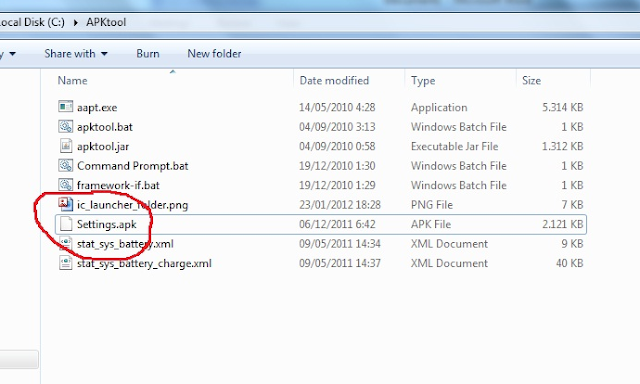Select ic_launcher_folder.png file name

coord(132,205)
